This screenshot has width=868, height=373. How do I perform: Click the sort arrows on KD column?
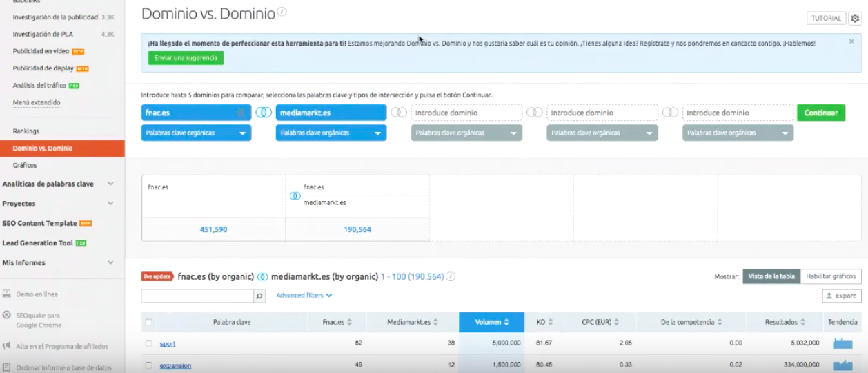551,323
